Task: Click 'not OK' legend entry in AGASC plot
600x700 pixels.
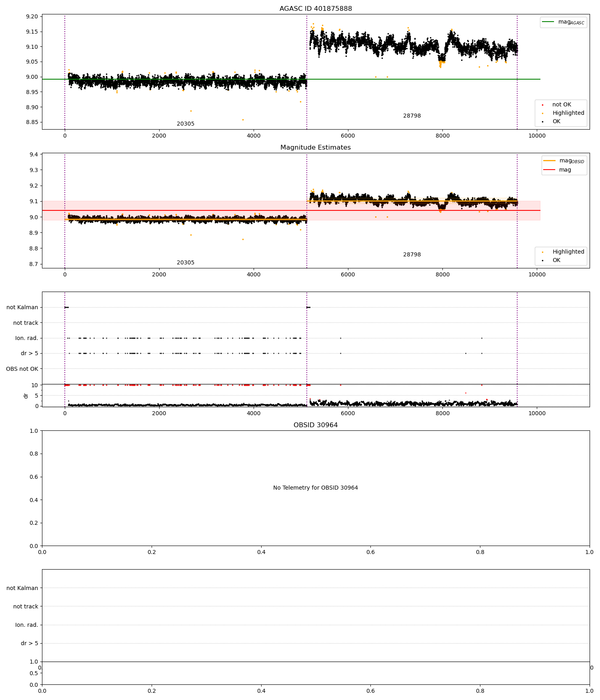Action: coord(562,105)
